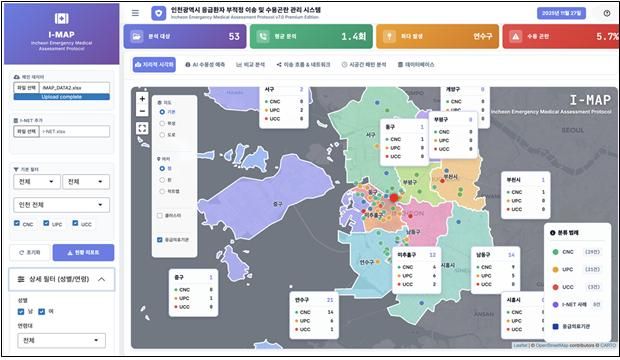
Task: Toggle the 여 gender checkbox
Action: coord(42,312)
